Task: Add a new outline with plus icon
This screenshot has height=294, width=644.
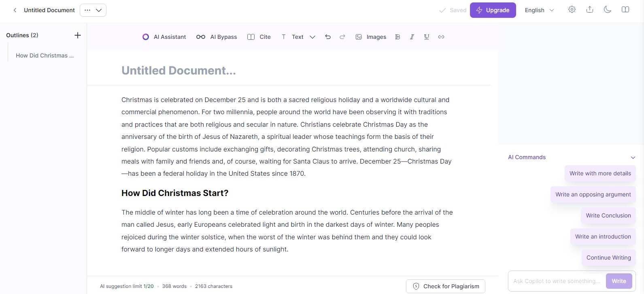Action: pyautogui.click(x=78, y=35)
